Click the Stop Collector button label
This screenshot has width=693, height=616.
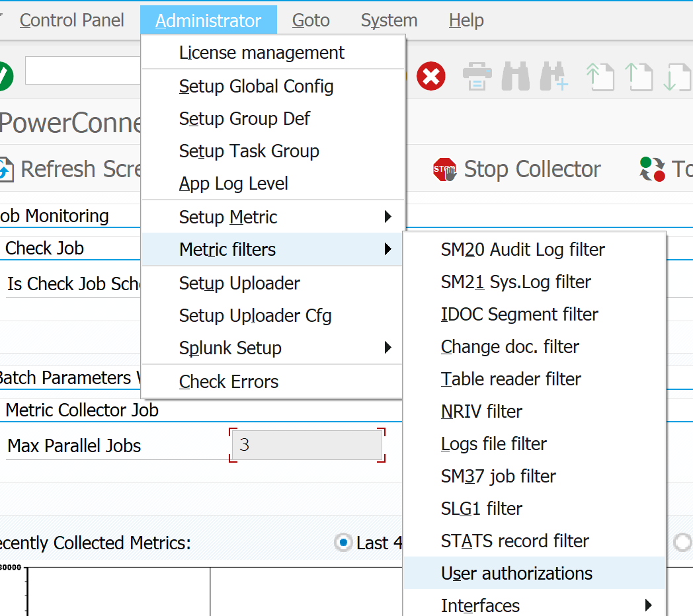pos(532,170)
